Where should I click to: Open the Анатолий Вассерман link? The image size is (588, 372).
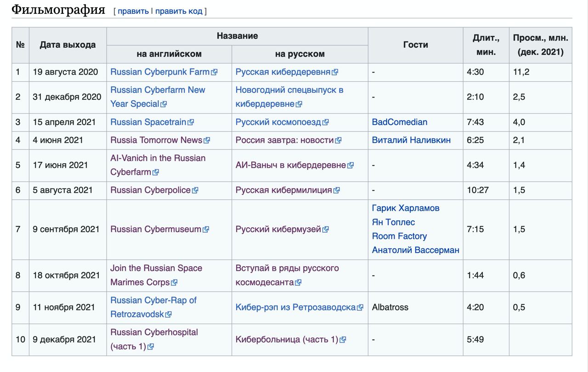[415, 250]
